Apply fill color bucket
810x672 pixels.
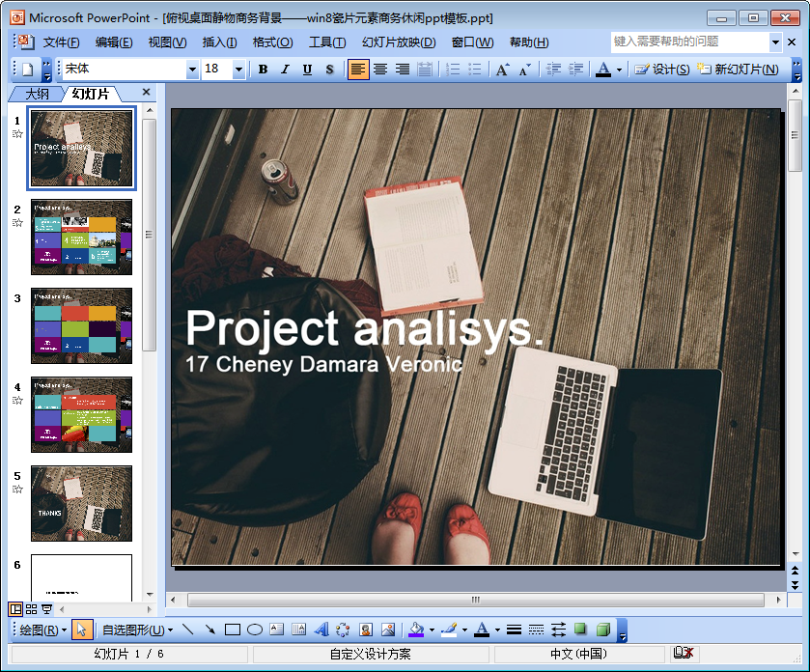click(x=416, y=630)
